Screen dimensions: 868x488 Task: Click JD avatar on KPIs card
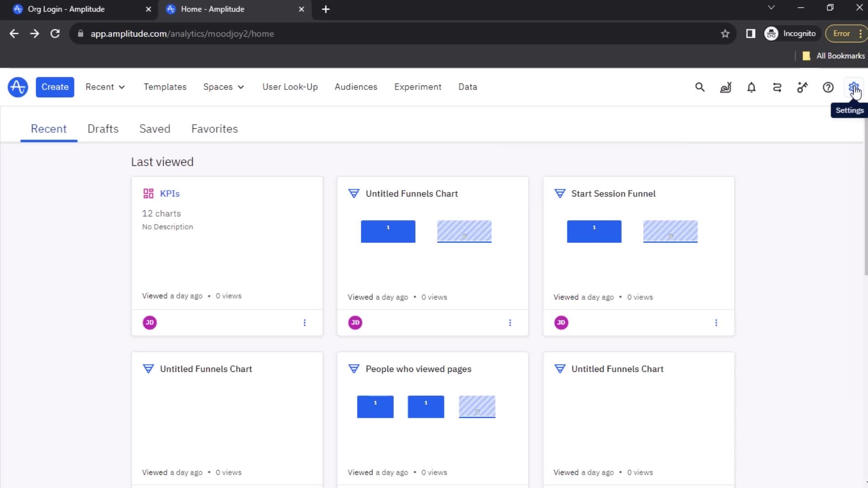point(150,323)
